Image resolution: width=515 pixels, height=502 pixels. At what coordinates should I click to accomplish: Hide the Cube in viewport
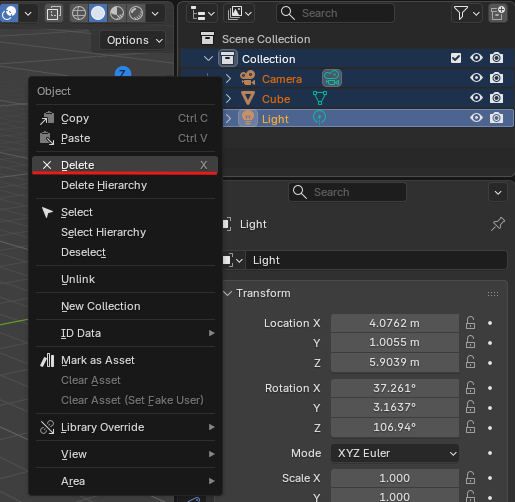(476, 98)
